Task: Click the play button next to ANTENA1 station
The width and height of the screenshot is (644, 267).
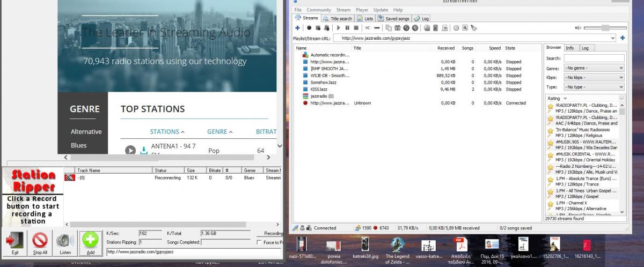Action: pyautogui.click(x=130, y=151)
